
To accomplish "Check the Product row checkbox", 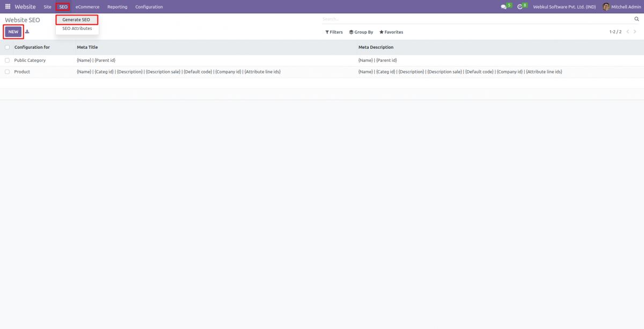I will tap(7, 71).
